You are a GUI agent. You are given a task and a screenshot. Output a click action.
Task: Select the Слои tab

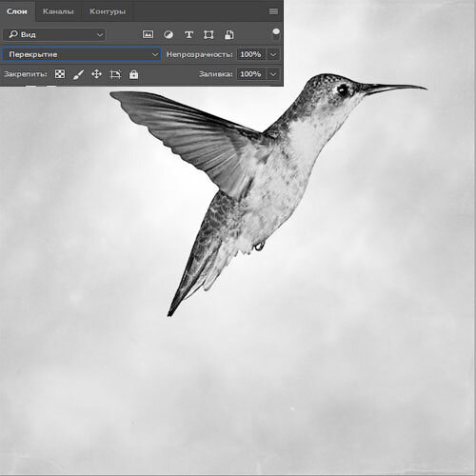pos(17,11)
